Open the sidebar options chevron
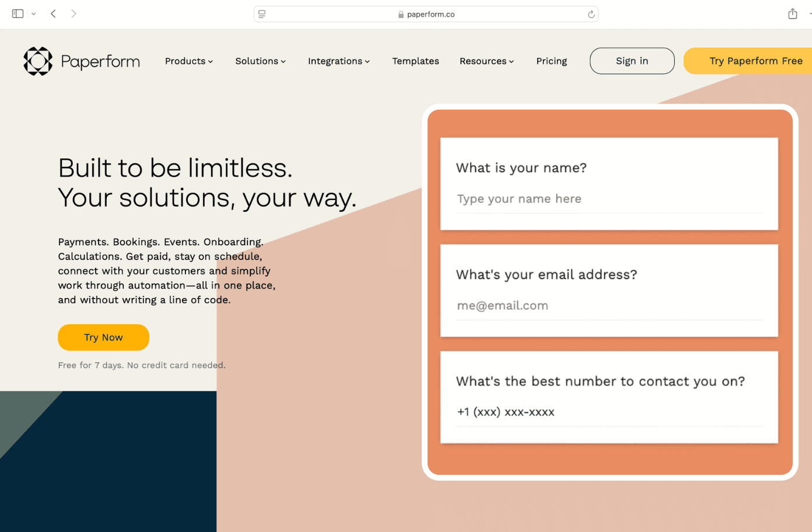This screenshot has width=812, height=532. tap(33, 13)
